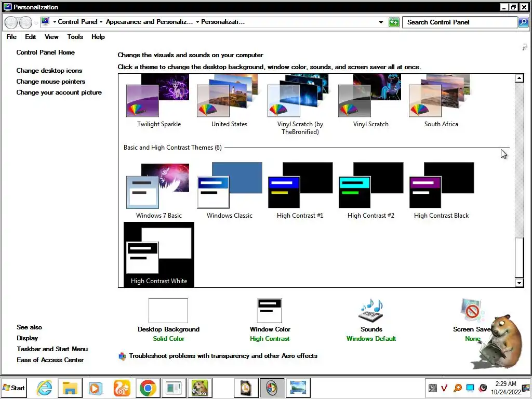
Task: Click the speaker tray icon
Action: tap(483, 388)
